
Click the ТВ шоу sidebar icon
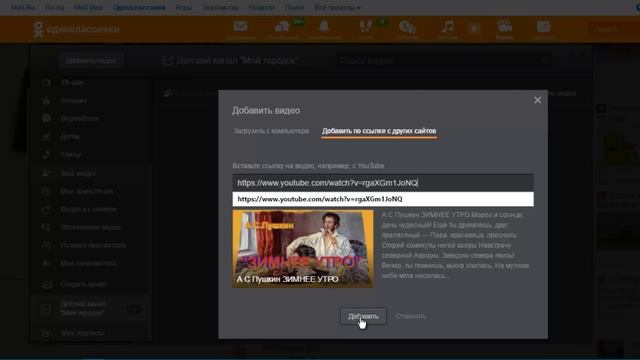(46, 83)
